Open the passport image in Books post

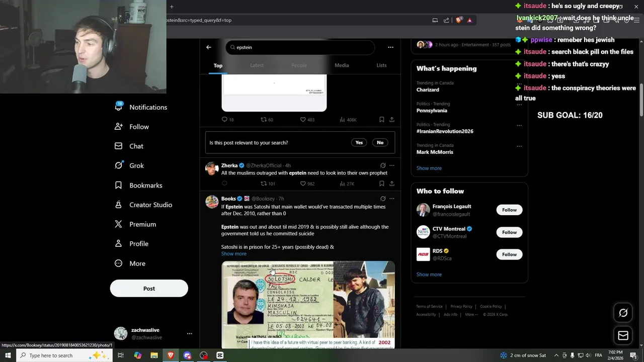(x=277, y=304)
